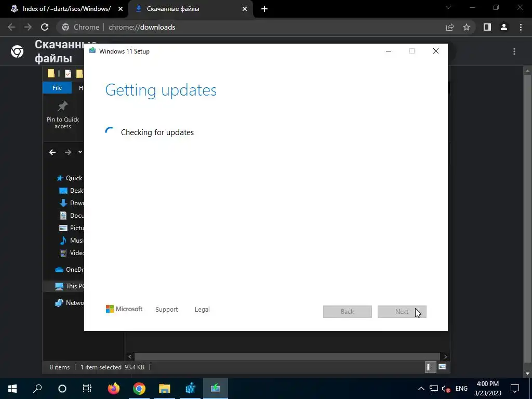Click Pin to Quick access in Explorer
This screenshot has width=532, height=399.
pos(63,115)
